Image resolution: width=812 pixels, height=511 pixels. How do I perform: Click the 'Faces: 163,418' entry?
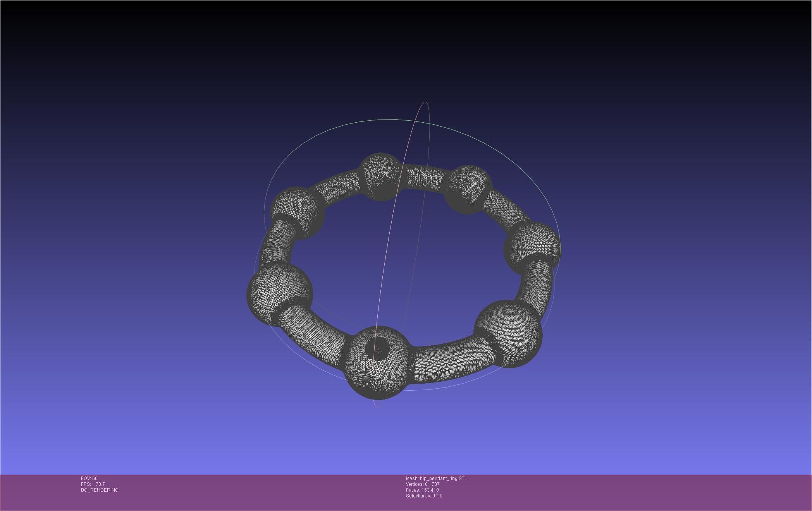422,490
